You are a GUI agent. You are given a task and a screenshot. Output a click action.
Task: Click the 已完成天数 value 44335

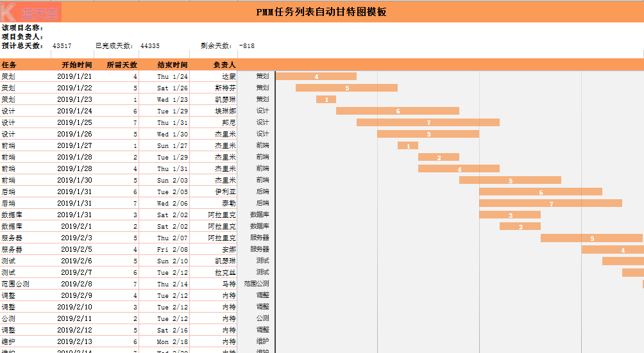click(150, 46)
